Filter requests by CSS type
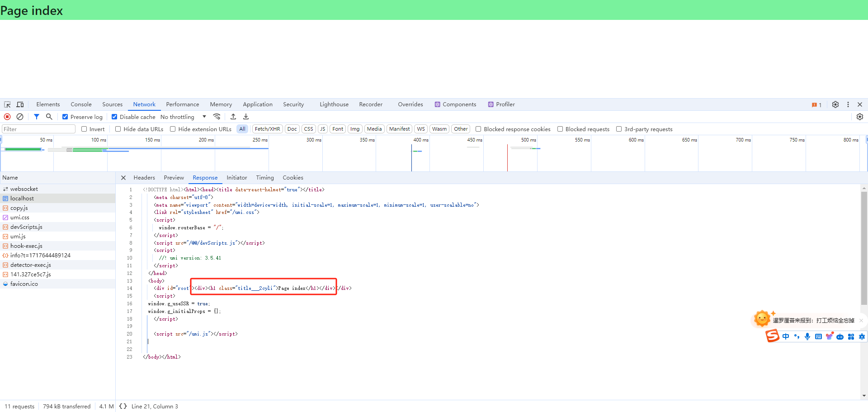The width and height of the screenshot is (868, 412). tap(308, 129)
